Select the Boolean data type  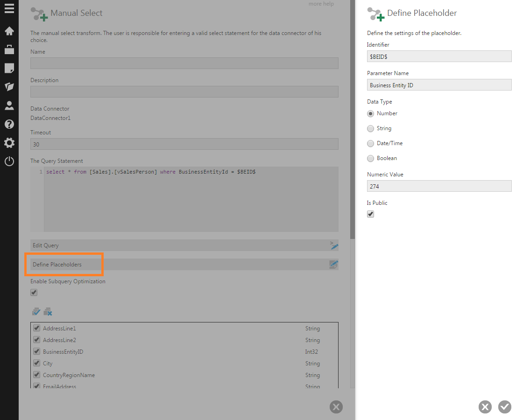pos(370,158)
